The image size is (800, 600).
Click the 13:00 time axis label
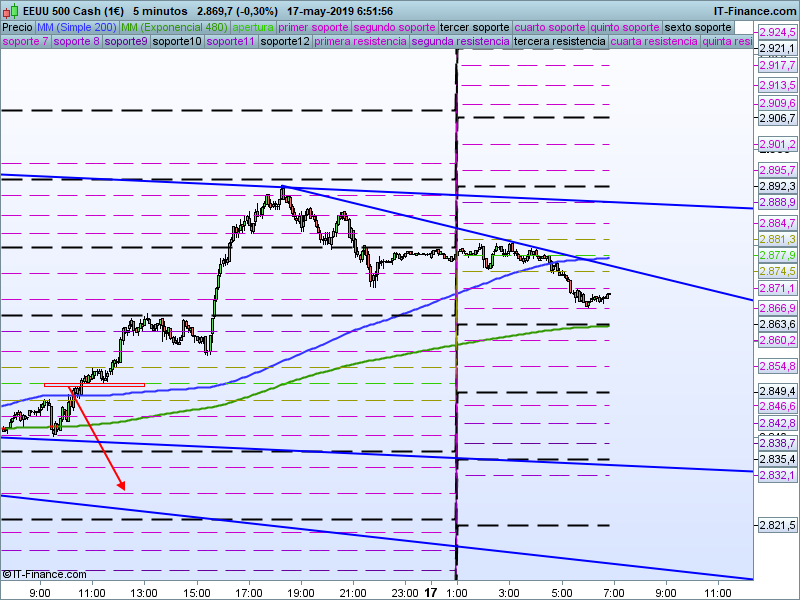click(x=144, y=593)
